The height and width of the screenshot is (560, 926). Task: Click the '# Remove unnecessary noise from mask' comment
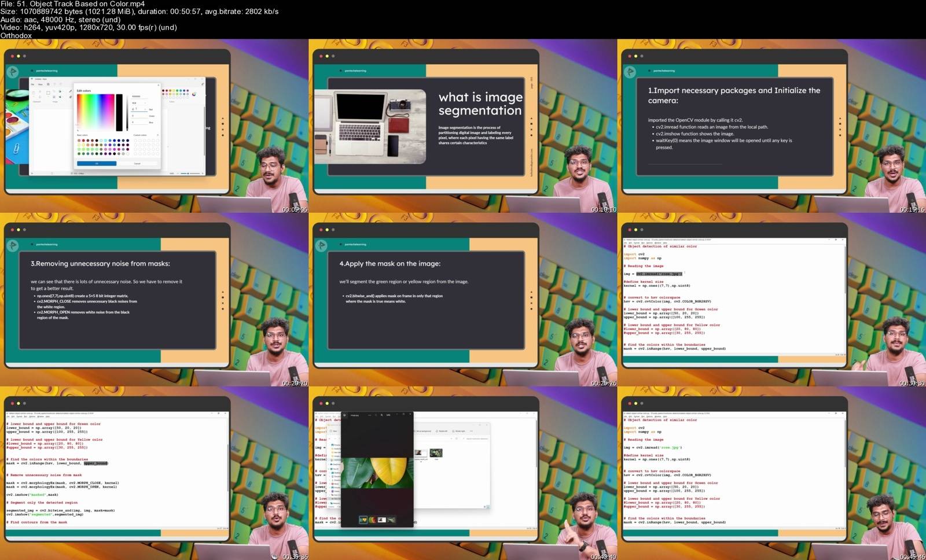pyautogui.click(x=44, y=475)
